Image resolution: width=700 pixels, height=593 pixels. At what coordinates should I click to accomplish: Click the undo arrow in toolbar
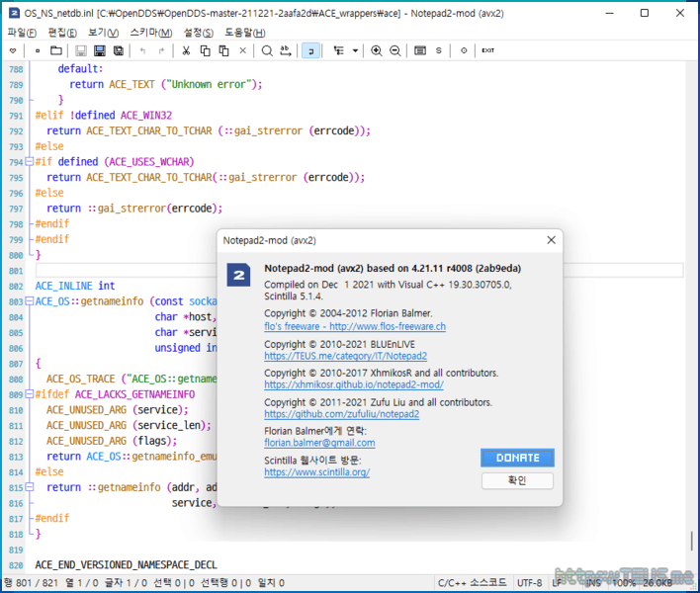point(142,50)
